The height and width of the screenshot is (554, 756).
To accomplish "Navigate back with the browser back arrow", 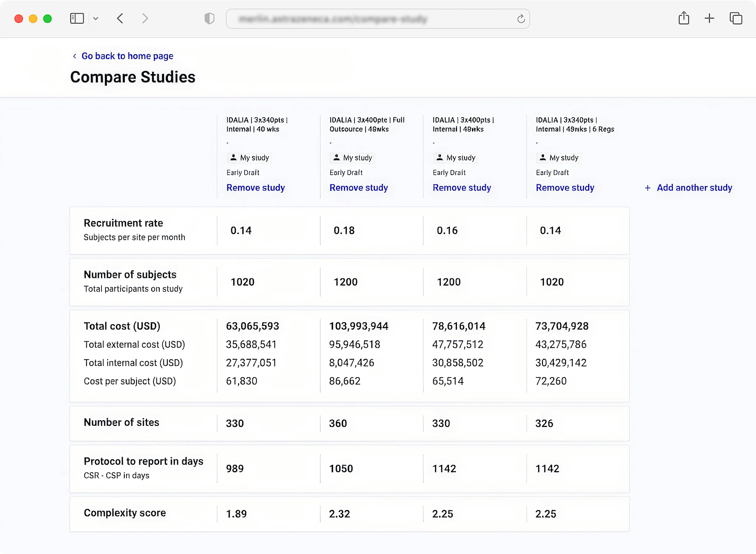I will click(120, 18).
